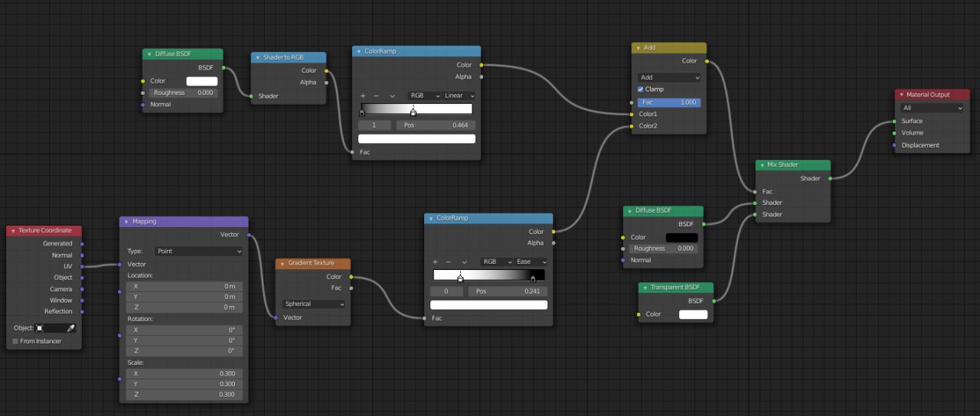Click the BSDF output socket on Transparent BSDF
The height and width of the screenshot is (416, 980).
713,301
